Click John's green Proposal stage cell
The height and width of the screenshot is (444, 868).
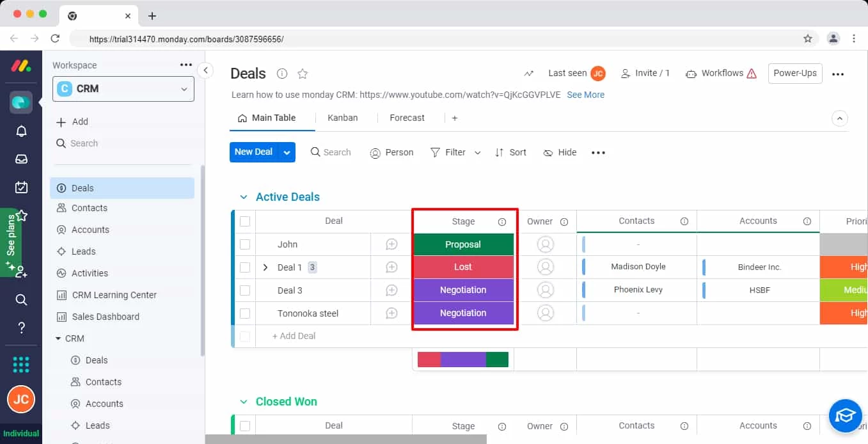pos(464,244)
